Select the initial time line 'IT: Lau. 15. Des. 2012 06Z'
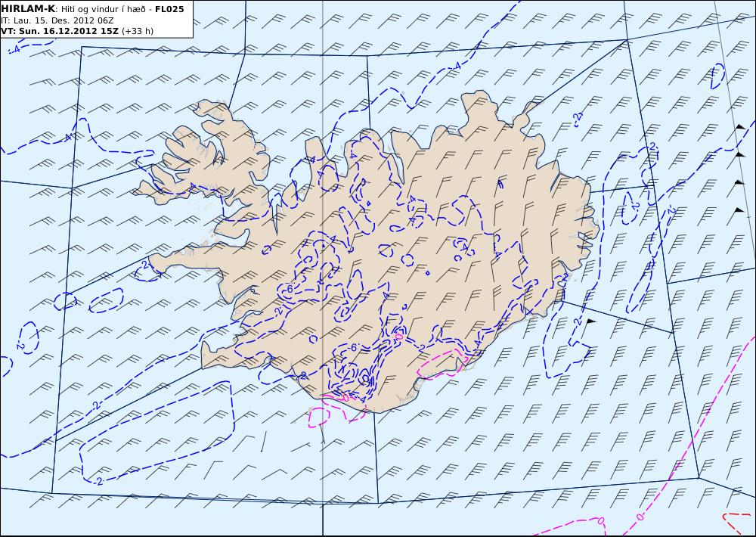 (57, 20)
